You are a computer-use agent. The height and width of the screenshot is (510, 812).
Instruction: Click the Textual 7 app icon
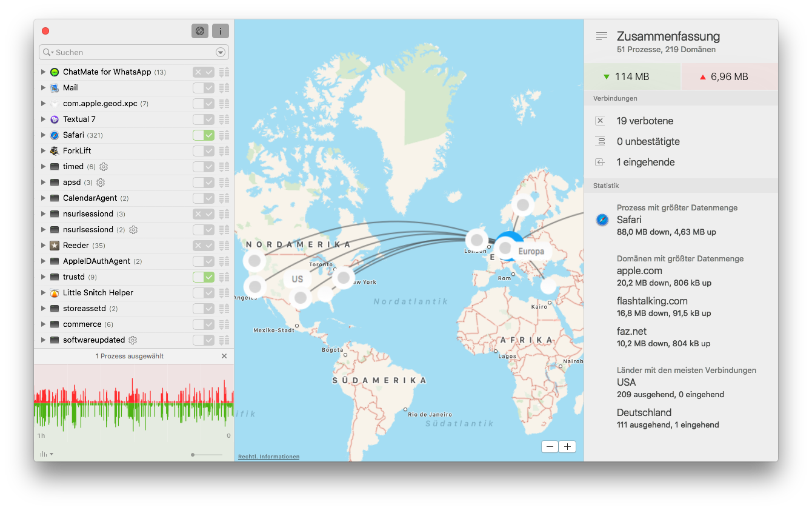coord(55,119)
